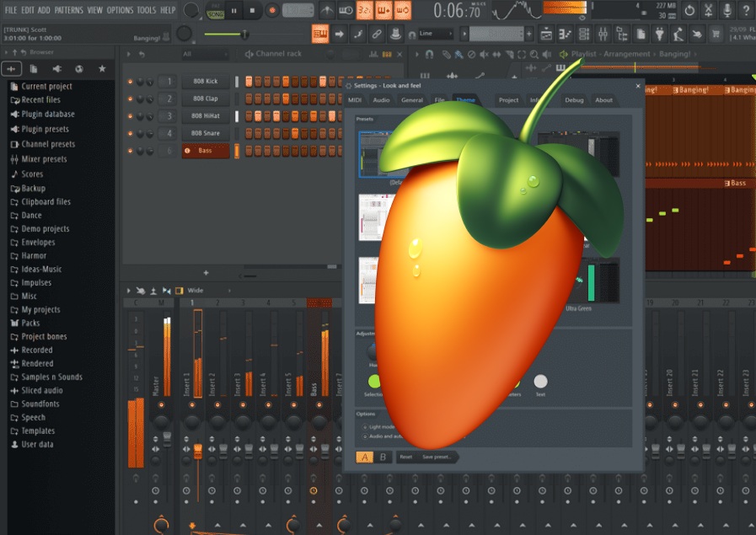Image resolution: width=756 pixels, height=535 pixels.
Task: Select the Bass channel button
Action: pos(206,151)
